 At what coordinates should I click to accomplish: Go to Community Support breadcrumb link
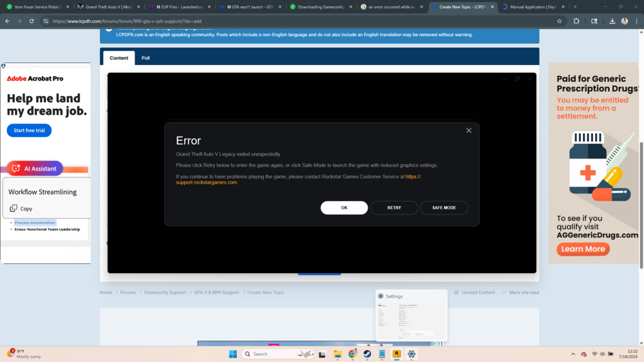pyautogui.click(x=165, y=292)
